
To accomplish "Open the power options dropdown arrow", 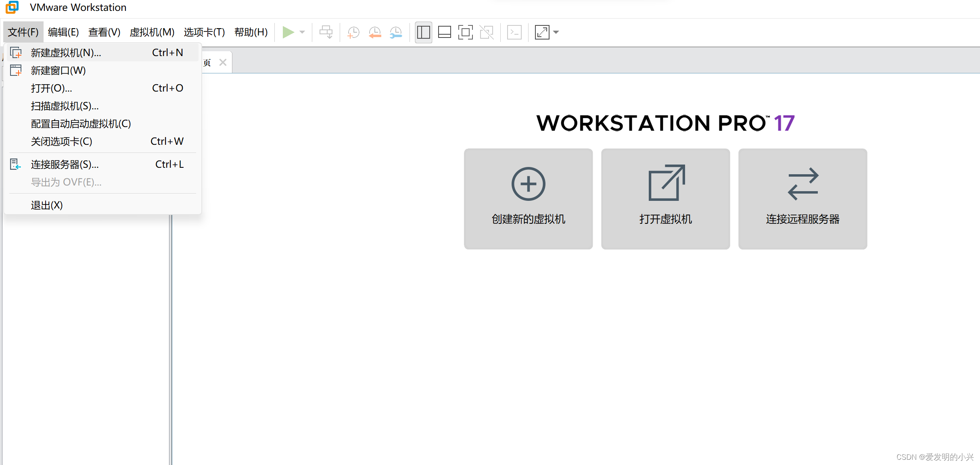I will pos(302,32).
